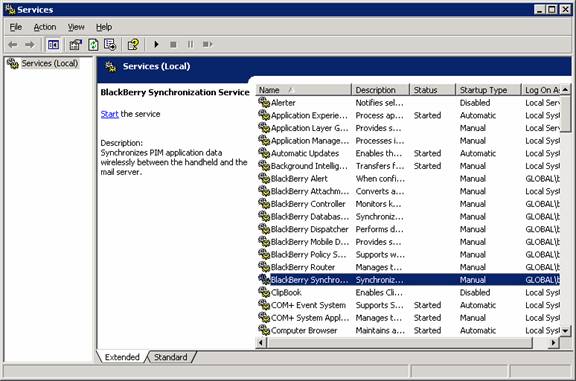
Task: Click the Pause Service toolbar icon
Action: click(190, 44)
